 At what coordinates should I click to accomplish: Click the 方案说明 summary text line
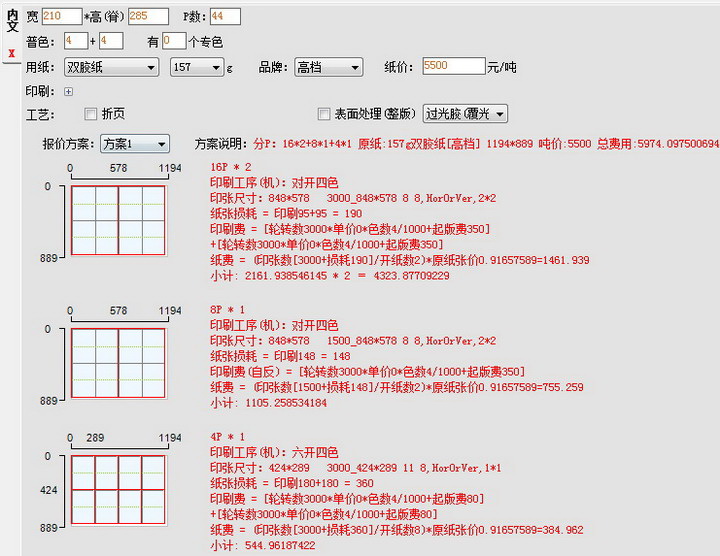[457, 144]
